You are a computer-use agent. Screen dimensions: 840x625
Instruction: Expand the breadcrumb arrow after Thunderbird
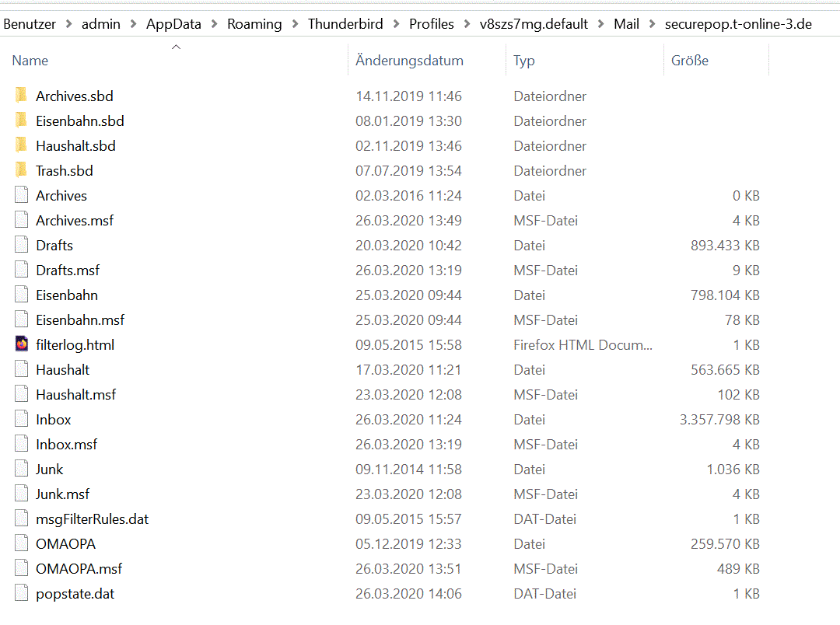coord(397,24)
